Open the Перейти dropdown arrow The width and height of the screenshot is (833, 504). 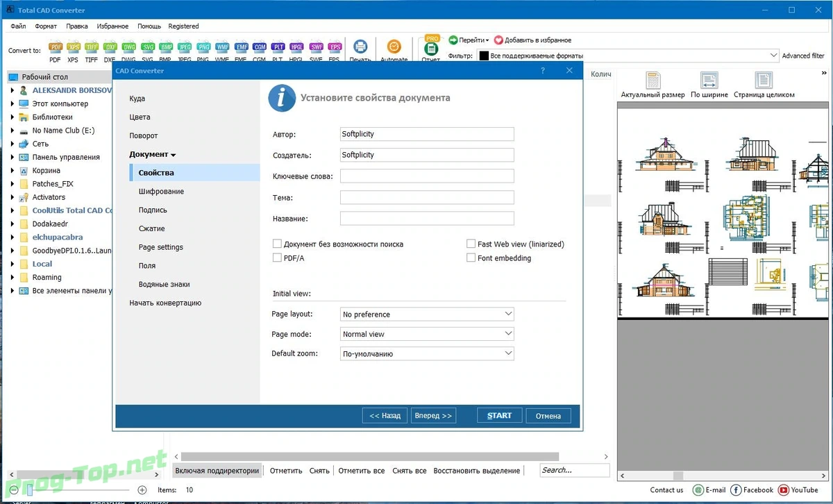click(487, 40)
